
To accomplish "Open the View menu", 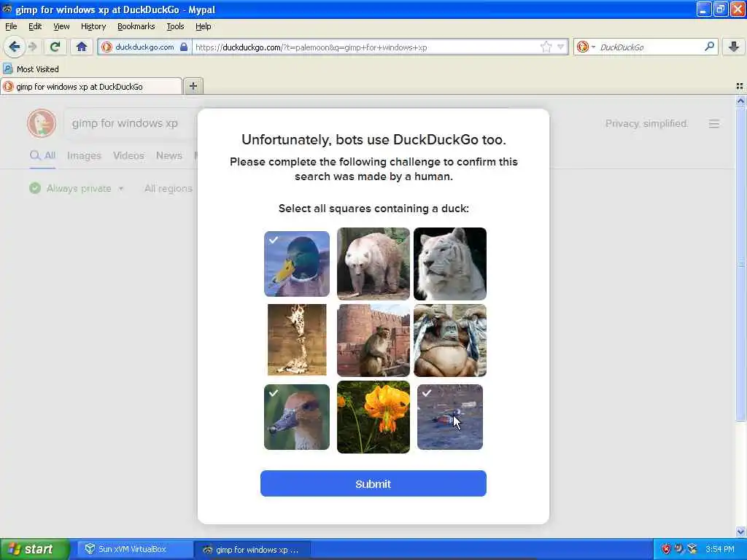I will click(x=61, y=27).
